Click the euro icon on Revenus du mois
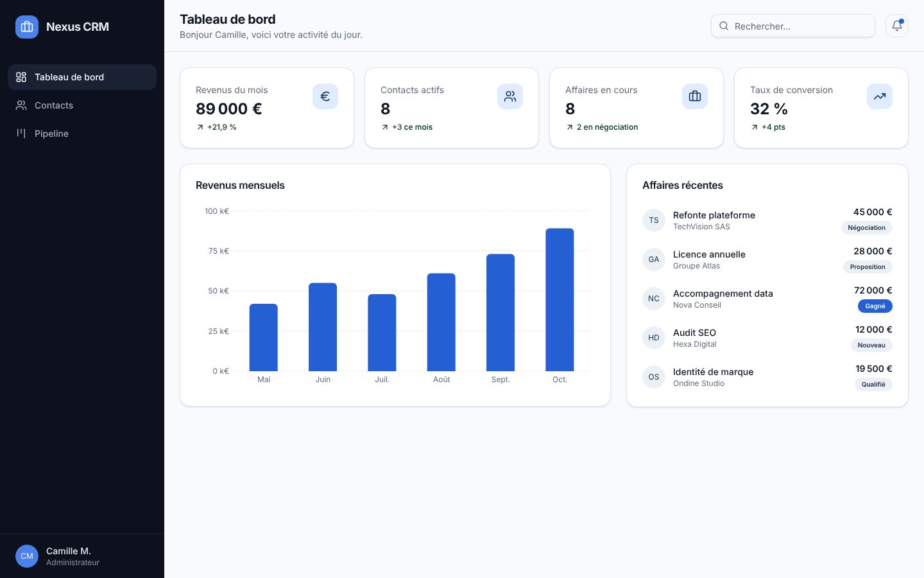 tap(325, 96)
